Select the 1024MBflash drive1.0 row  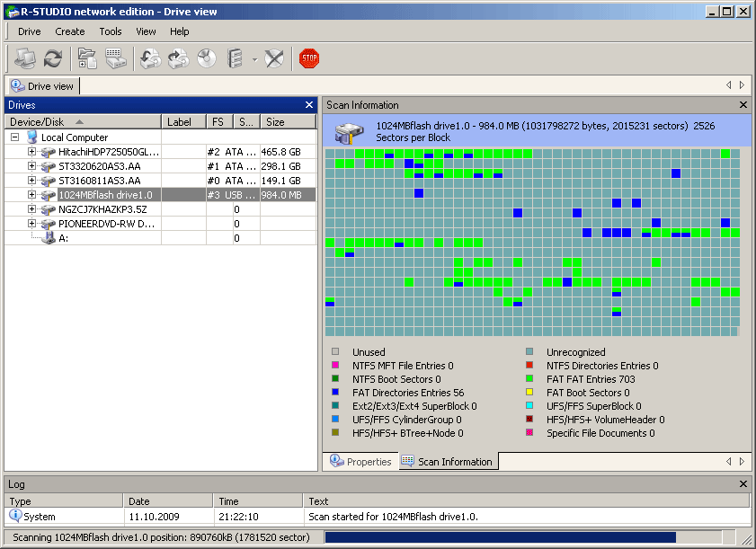click(161, 195)
